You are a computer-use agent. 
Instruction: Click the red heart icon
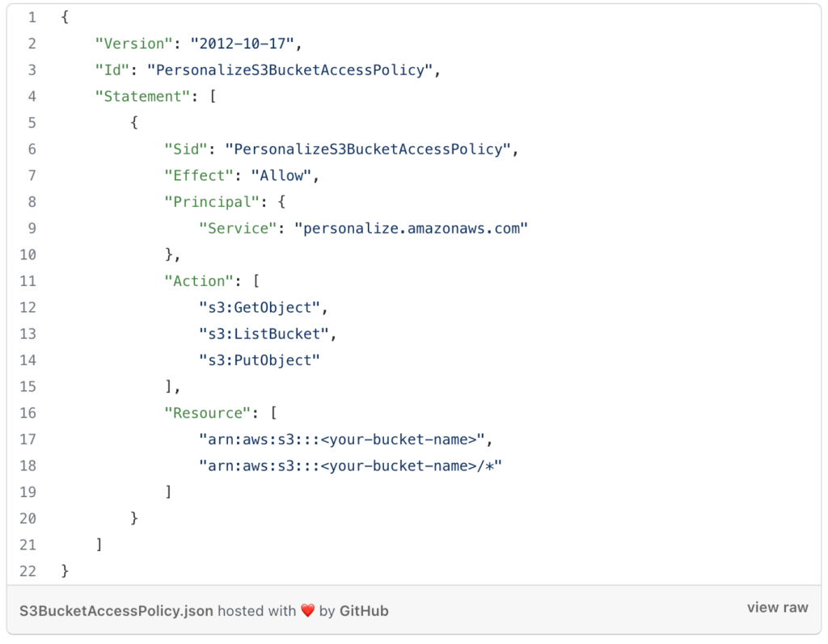[307, 611]
